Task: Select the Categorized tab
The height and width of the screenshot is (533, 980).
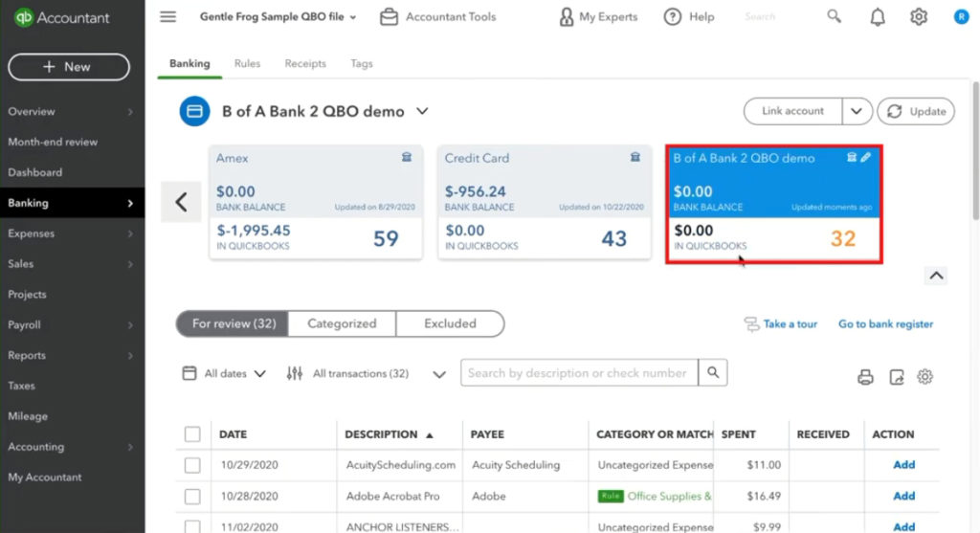Action: pyautogui.click(x=342, y=323)
